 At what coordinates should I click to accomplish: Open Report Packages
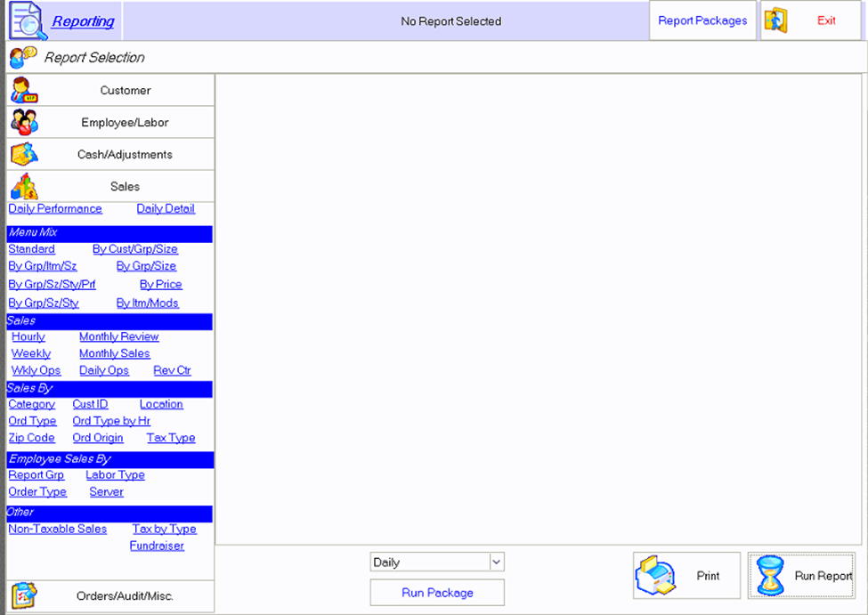pyautogui.click(x=702, y=20)
